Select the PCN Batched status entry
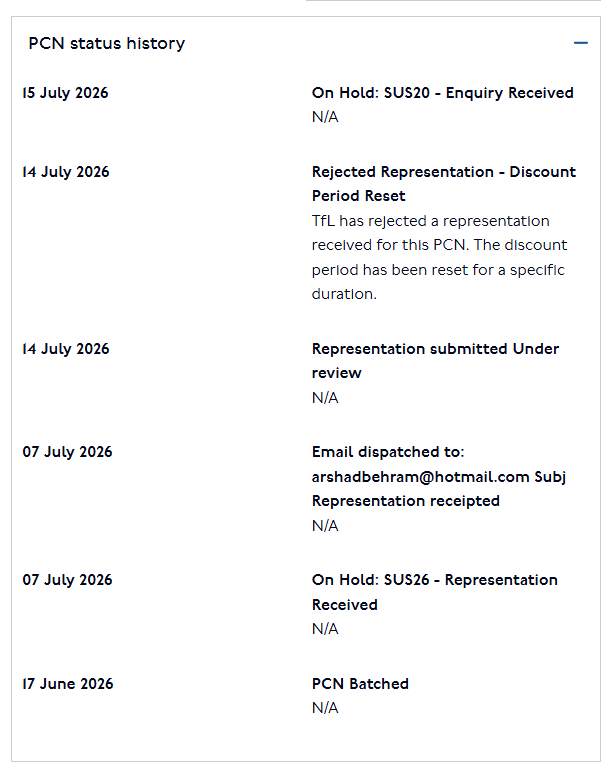The image size is (613, 774). [x=360, y=684]
